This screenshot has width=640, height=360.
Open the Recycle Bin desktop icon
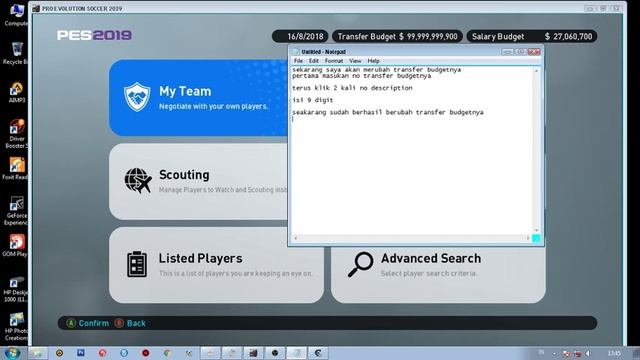click(16, 53)
